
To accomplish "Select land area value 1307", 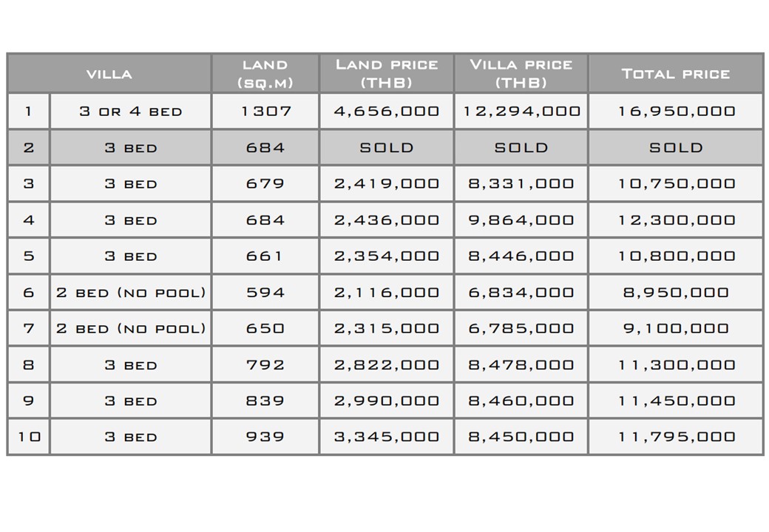I will pyautogui.click(x=265, y=111).
